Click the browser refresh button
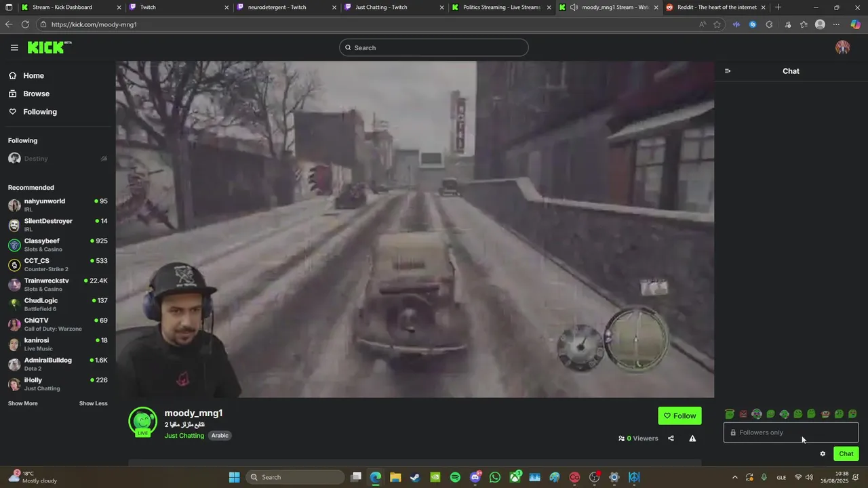 tap(25, 24)
